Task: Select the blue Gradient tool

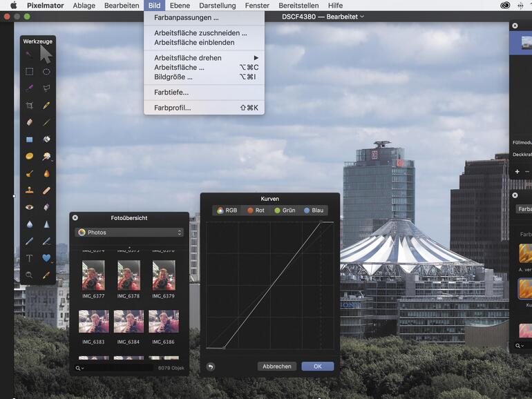Action: click(30, 139)
